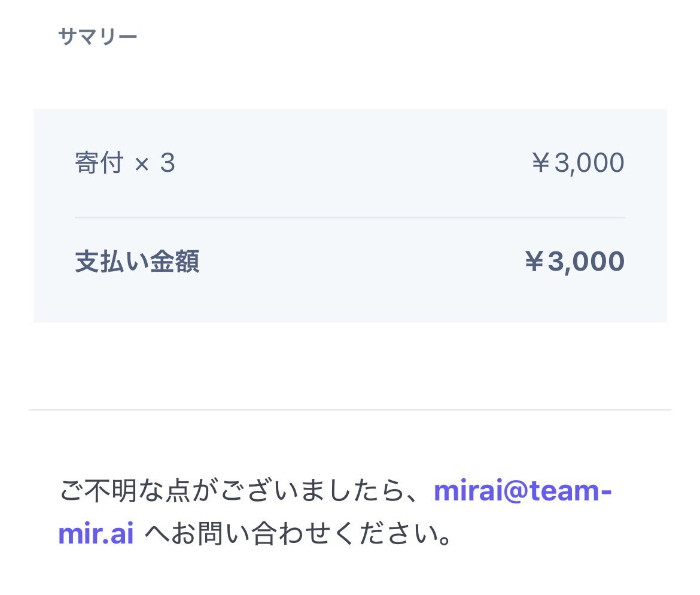Open the mir.ai portion of the email link
Image resolution: width=700 pixels, height=595 pixels.
[x=96, y=533]
